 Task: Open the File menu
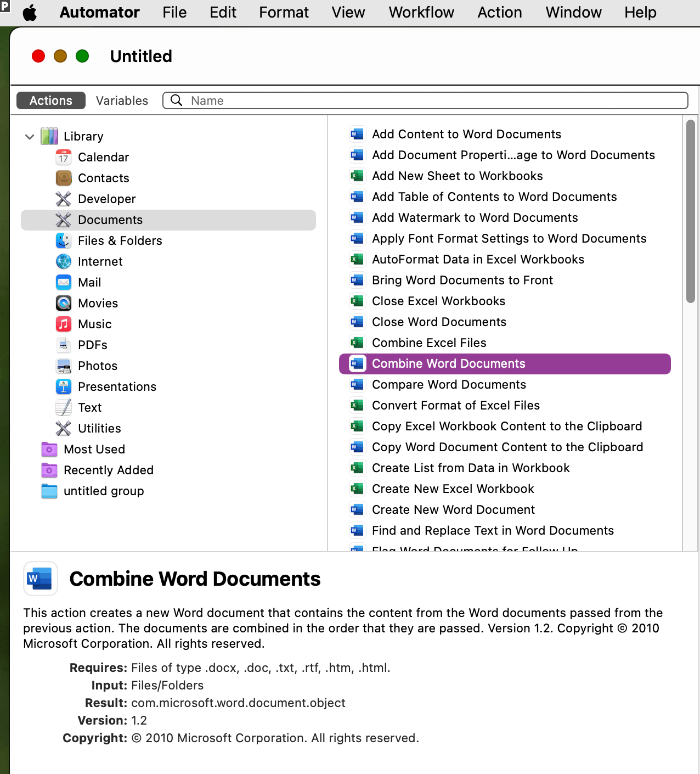pyautogui.click(x=174, y=12)
